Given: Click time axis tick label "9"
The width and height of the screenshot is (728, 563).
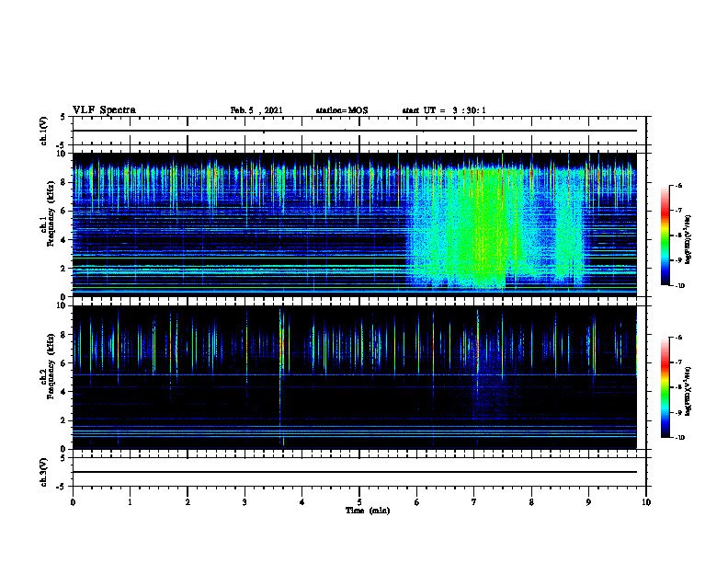Looking at the screenshot, I should point(588,502).
